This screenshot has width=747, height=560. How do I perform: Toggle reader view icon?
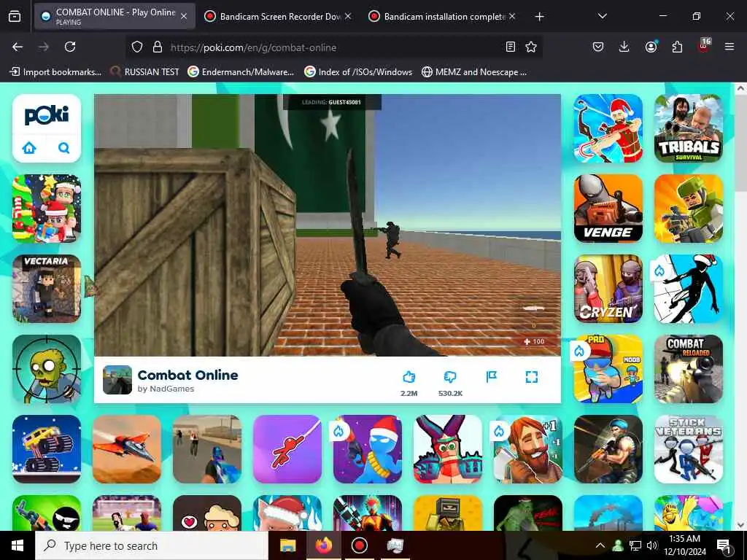click(x=510, y=47)
